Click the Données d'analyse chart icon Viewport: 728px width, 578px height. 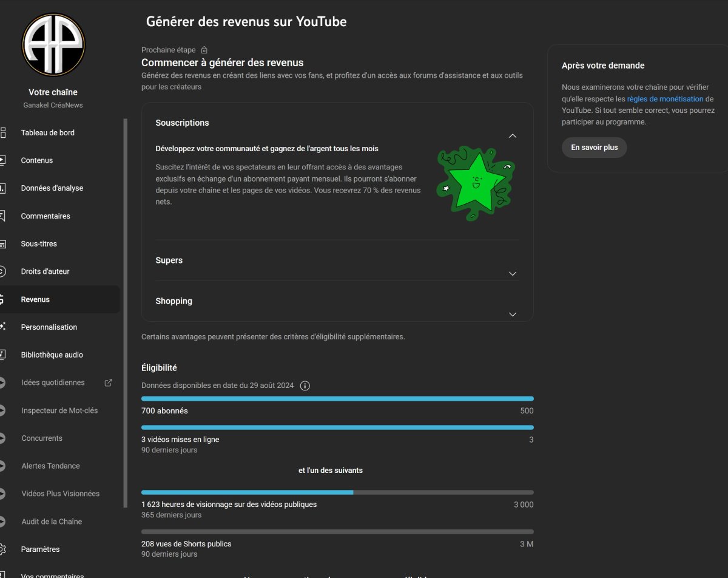pyautogui.click(x=2, y=188)
